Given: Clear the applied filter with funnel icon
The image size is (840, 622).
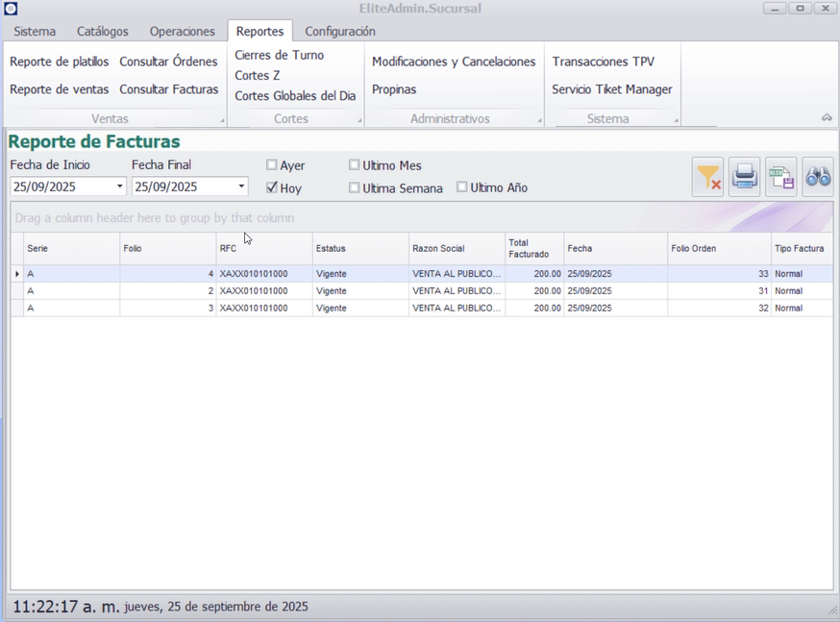Looking at the screenshot, I should click(x=707, y=177).
